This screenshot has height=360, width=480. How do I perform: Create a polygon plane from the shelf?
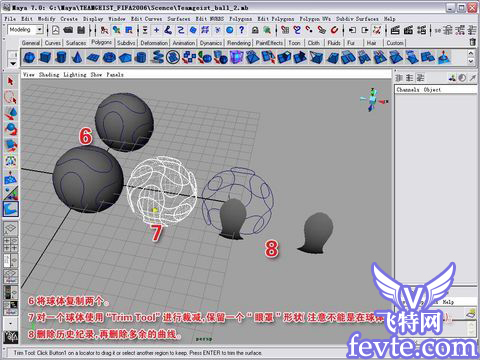click(93, 57)
